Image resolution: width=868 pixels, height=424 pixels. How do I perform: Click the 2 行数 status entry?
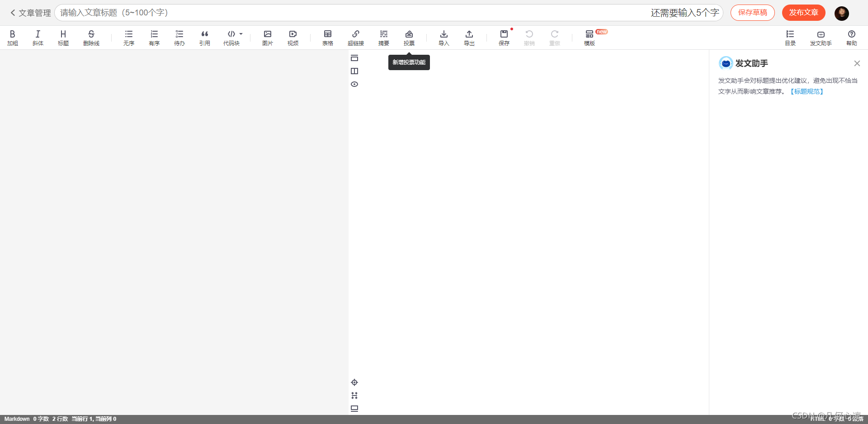pos(60,419)
